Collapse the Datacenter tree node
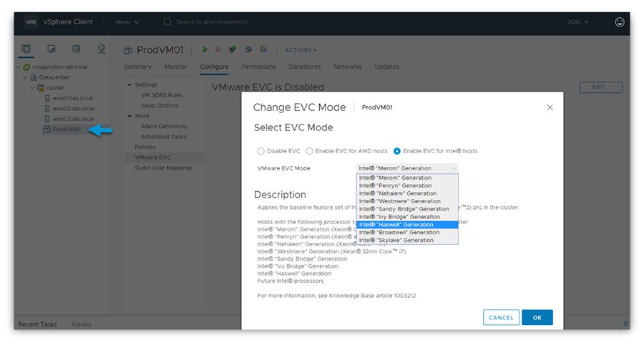The width and height of the screenshot is (644, 343). (x=26, y=77)
